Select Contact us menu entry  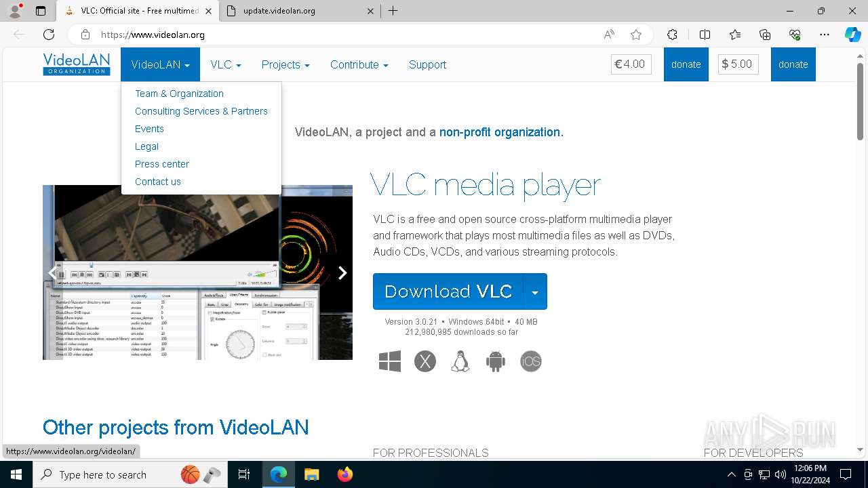[x=158, y=182]
